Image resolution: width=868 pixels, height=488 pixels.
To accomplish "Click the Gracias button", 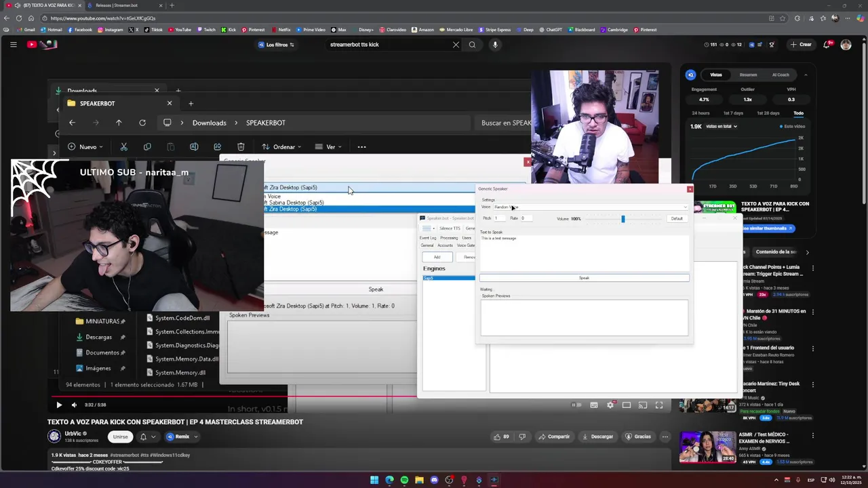I will (637, 436).
